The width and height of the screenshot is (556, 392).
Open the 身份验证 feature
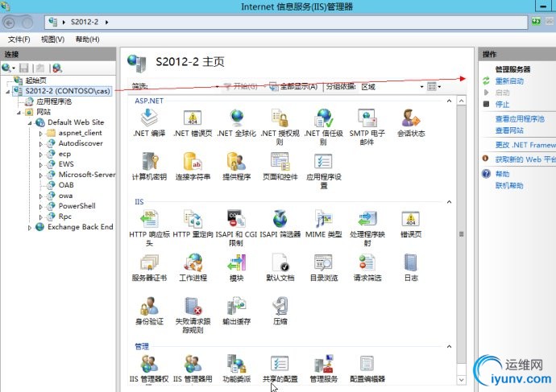[149, 311]
